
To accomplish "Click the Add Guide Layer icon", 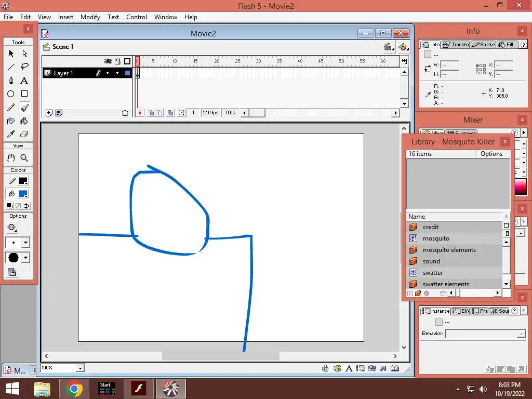I will 59,113.
